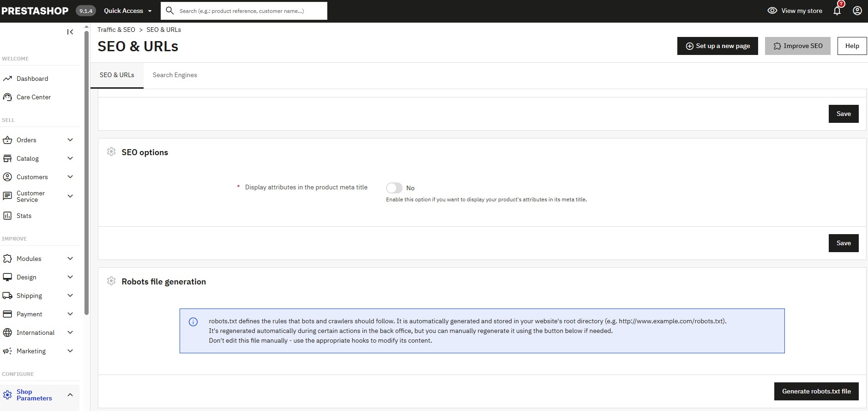Click the SEO options gear icon
The height and width of the screenshot is (411, 868).
[111, 151]
